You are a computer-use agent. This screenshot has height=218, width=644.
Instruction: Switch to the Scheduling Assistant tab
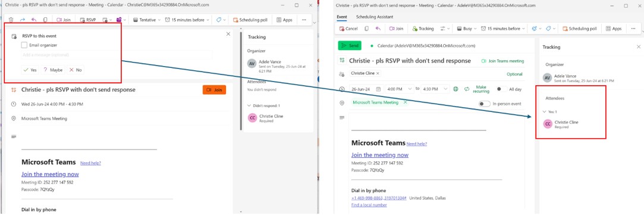375,17
